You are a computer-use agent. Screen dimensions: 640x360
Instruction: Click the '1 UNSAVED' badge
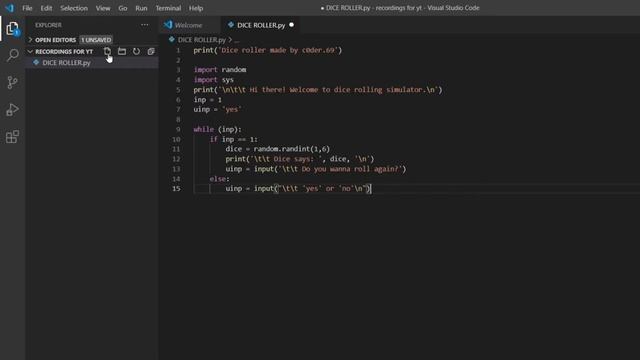point(96,40)
